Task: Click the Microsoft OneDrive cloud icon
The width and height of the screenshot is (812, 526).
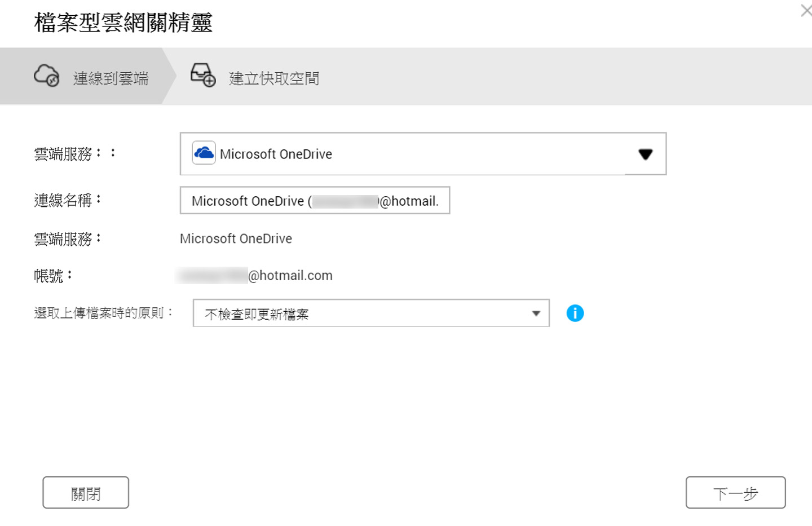Action: tap(204, 153)
